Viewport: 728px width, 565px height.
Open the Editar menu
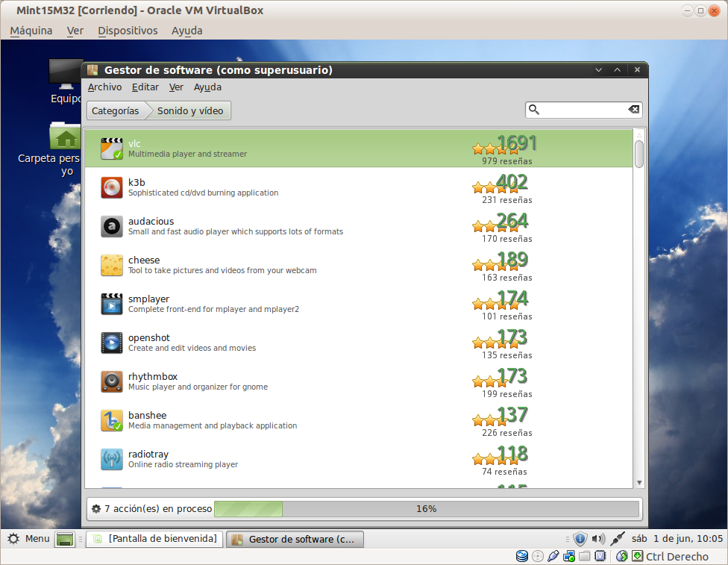[x=145, y=87]
